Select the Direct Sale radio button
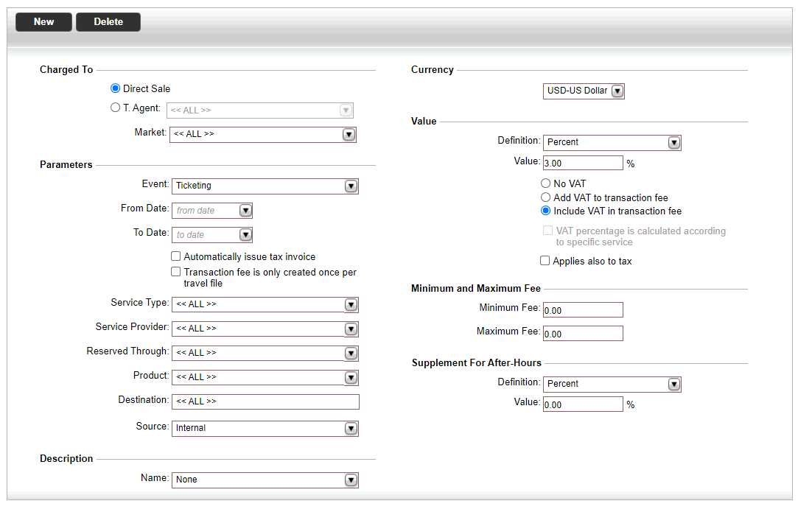This screenshot has height=512, width=812. [116, 88]
